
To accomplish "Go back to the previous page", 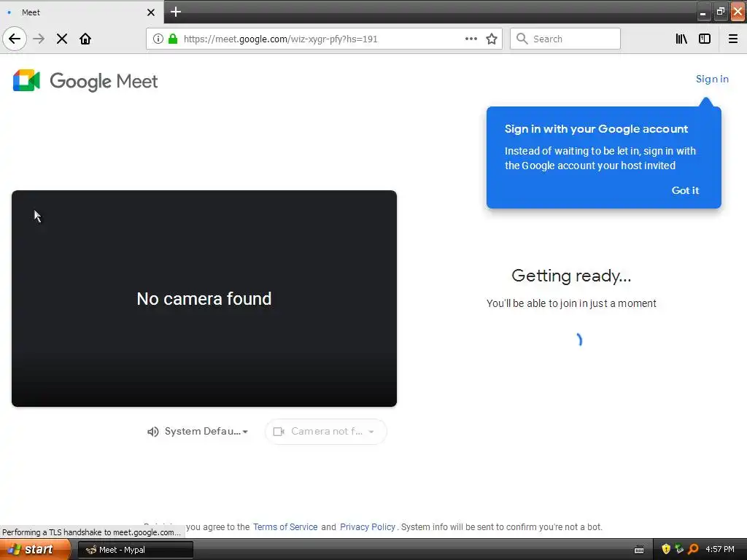I will point(15,39).
